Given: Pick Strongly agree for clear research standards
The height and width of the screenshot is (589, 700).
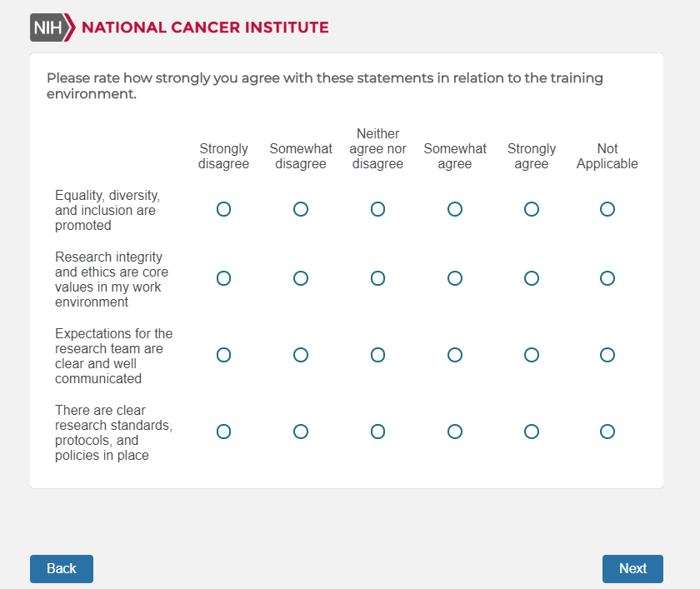Looking at the screenshot, I should point(532,432).
